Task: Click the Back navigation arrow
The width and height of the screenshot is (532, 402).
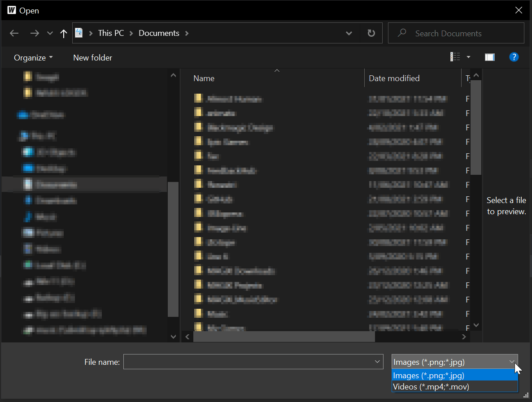Action: 14,33
